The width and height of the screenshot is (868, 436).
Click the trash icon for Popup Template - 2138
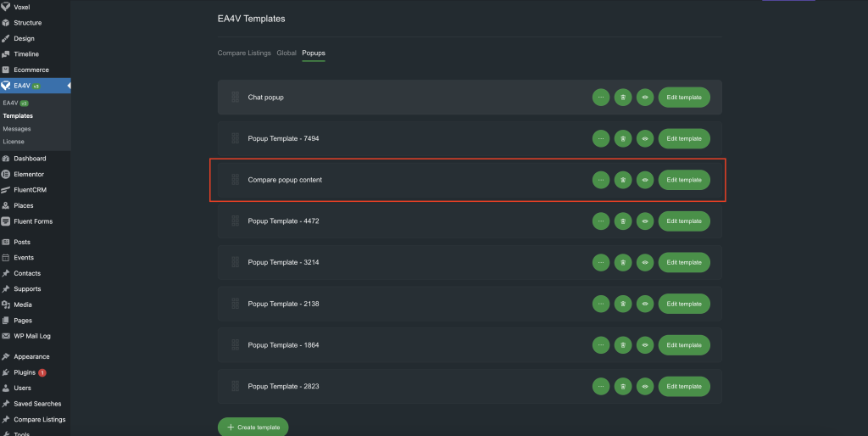coord(622,304)
